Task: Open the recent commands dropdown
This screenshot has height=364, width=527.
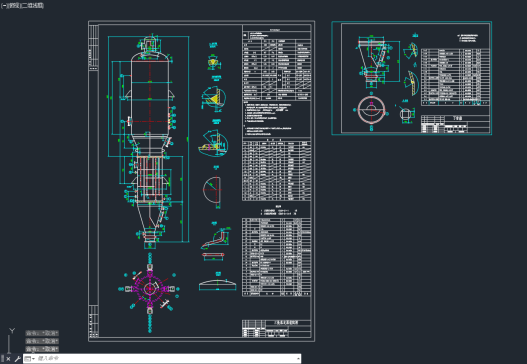Action: 30,359
